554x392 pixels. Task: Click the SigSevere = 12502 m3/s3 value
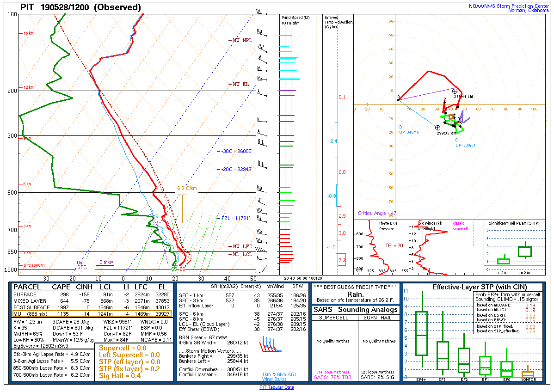[41, 346]
